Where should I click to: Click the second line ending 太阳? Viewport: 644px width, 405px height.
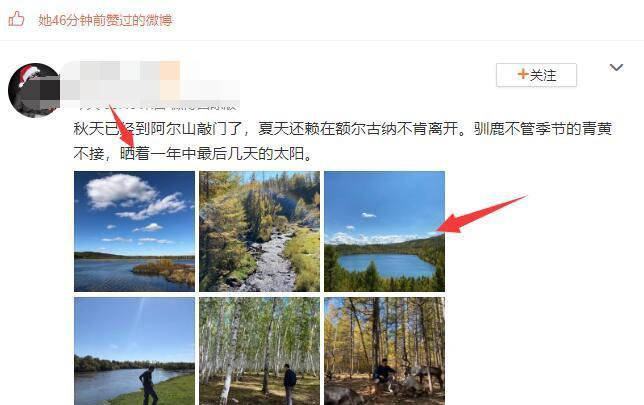click(193, 154)
